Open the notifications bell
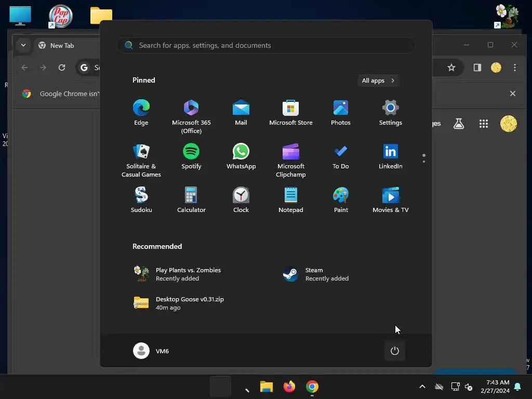The height and width of the screenshot is (399, 532). pos(517,387)
